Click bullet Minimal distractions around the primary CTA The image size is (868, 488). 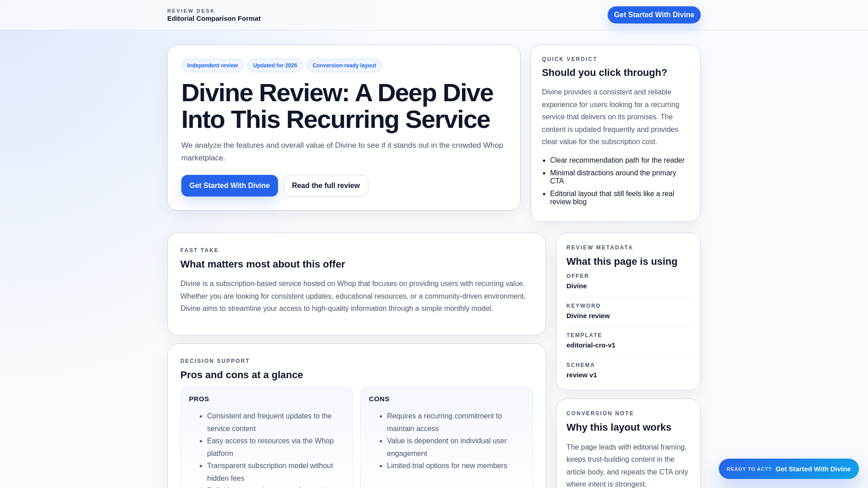(x=613, y=177)
